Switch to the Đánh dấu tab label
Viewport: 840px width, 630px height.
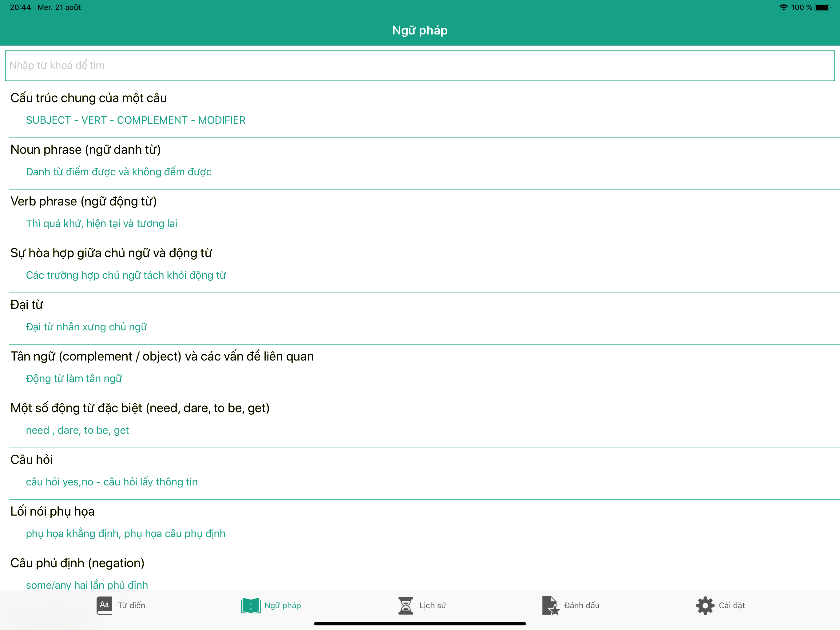point(581,605)
